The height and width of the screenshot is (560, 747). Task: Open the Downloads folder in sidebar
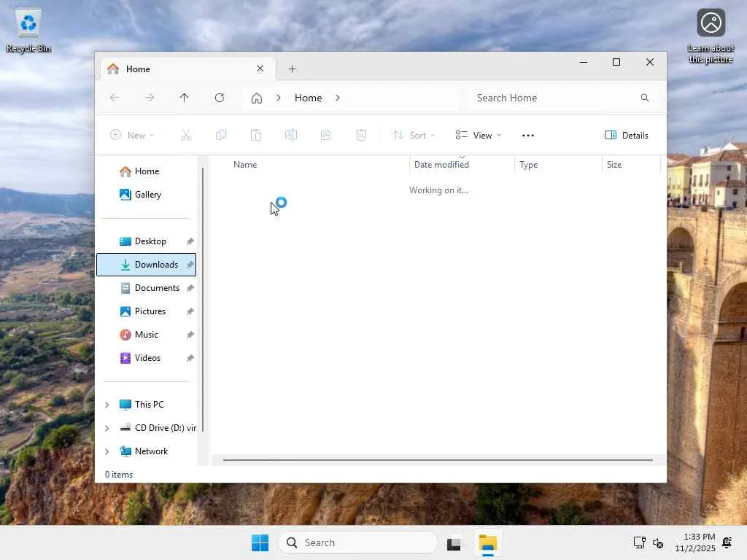(x=146, y=265)
